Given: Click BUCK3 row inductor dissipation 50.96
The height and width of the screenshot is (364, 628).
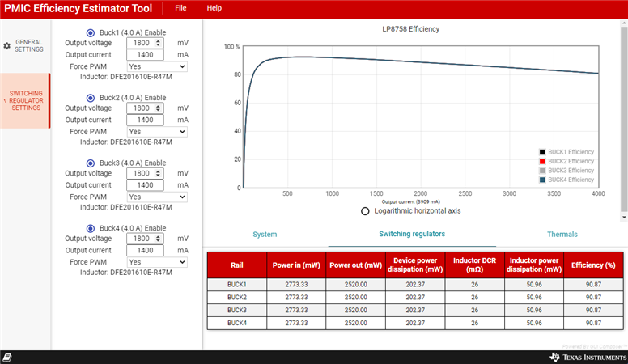Looking at the screenshot, I should click(534, 310).
